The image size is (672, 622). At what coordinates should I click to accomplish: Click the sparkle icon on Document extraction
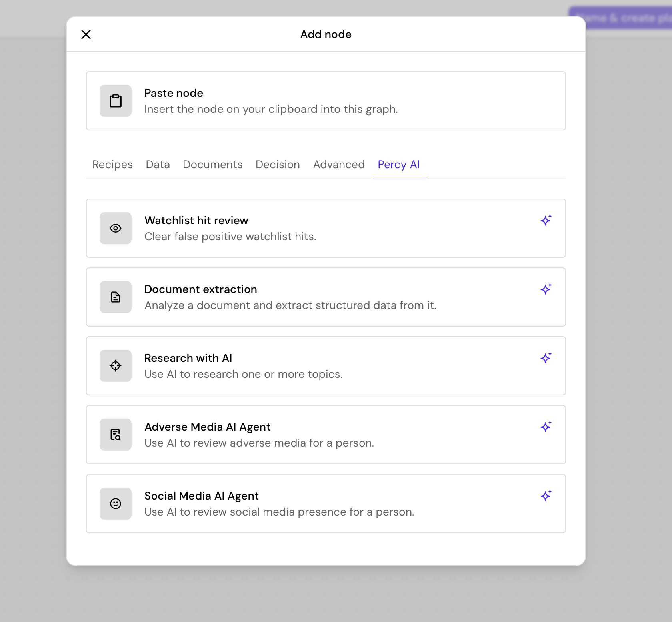coord(546,289)
